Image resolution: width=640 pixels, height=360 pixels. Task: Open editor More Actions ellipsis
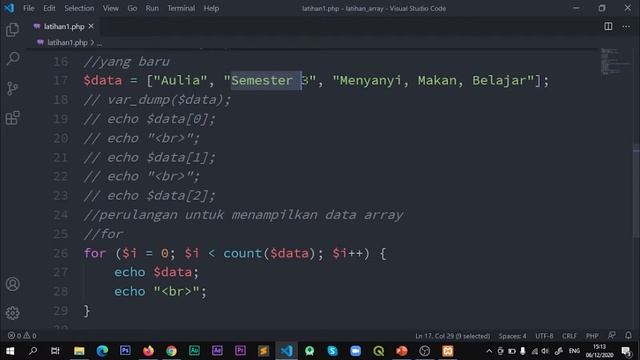(626, 27)
